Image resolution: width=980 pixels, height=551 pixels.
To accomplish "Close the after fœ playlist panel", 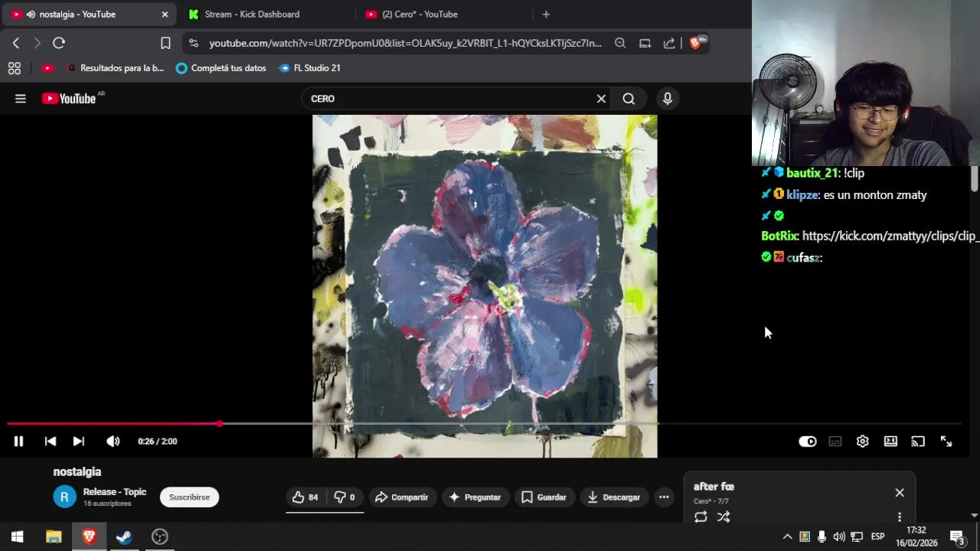I will 900,493.
